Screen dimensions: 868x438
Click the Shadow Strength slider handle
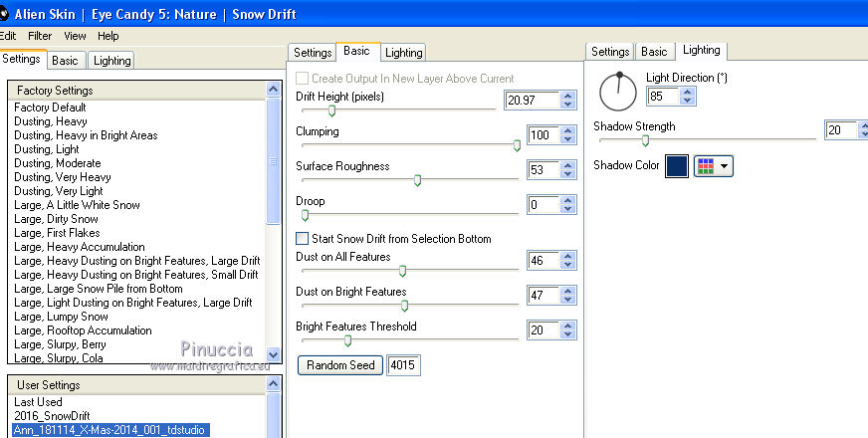pos(645,140)
